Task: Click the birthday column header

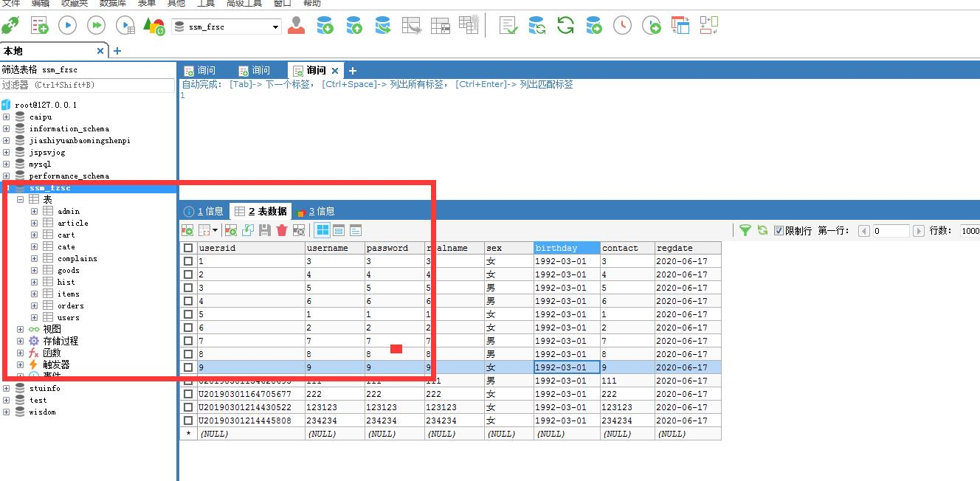Action: tap(567, 248)
